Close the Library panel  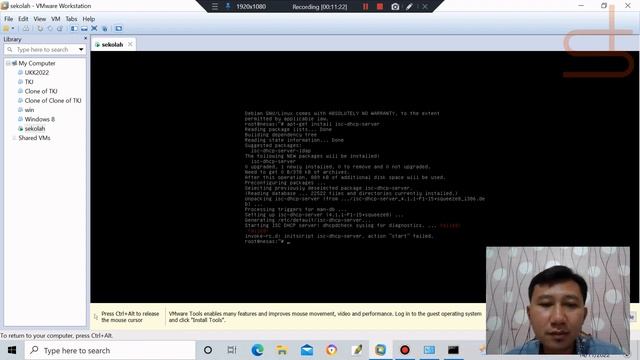[x=85, y=38]
